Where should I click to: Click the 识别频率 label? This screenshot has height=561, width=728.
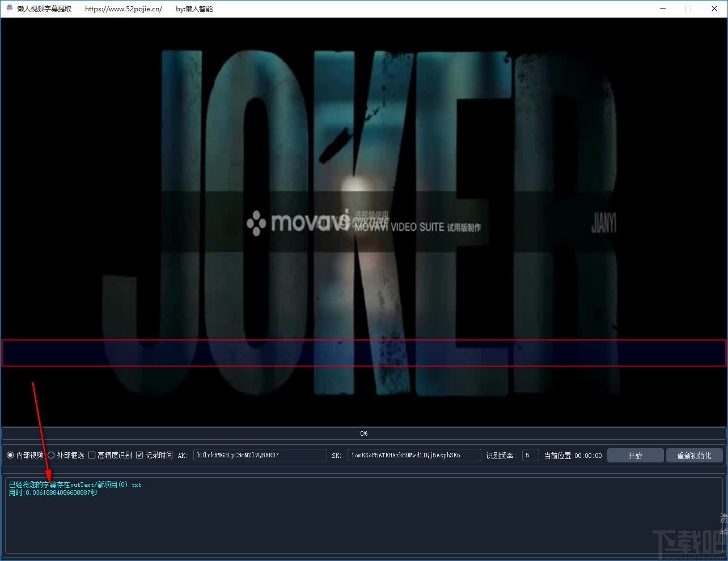point(501,456)
